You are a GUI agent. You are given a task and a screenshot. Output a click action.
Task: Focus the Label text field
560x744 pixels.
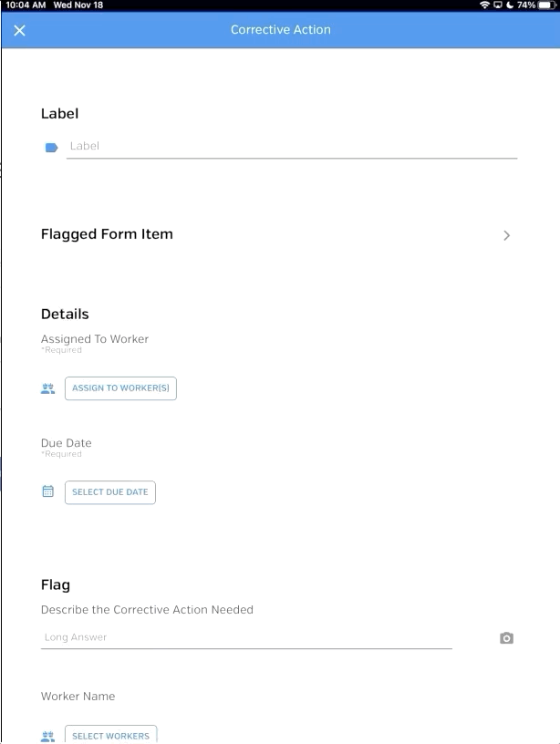[292, 146]
